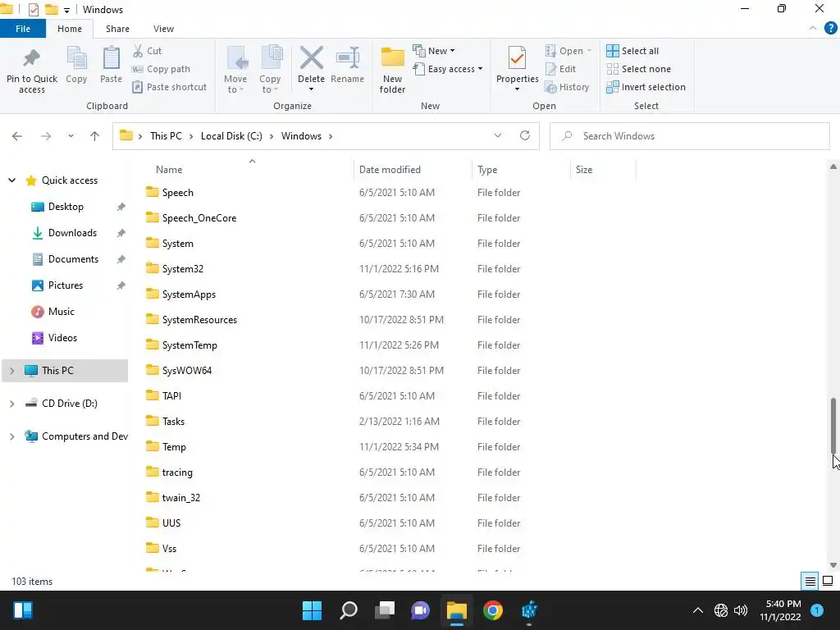This screenshot has height=630, width=840.
Task: Click Paste shortcut in ribbon
Action: (169, 87)
